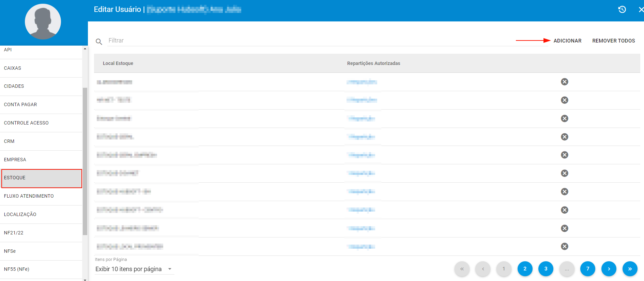Jump to the first page arrow
This screenshot has height=281, width=644.
pyautogui.click(x=462, y=269)
